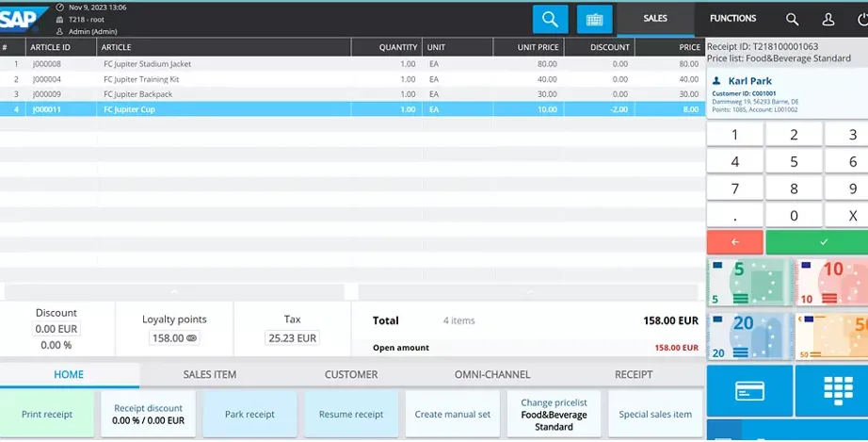
Task: Open the SALES ITEM tab
Action: click(x=209, y=374)
